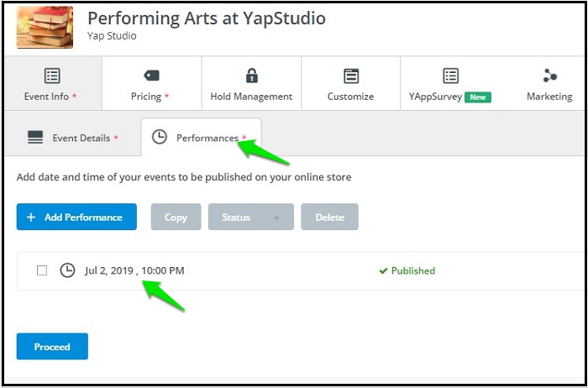Click the Hold Management lock icon
This screenshot has width=588, height=388.
point(252,76)
